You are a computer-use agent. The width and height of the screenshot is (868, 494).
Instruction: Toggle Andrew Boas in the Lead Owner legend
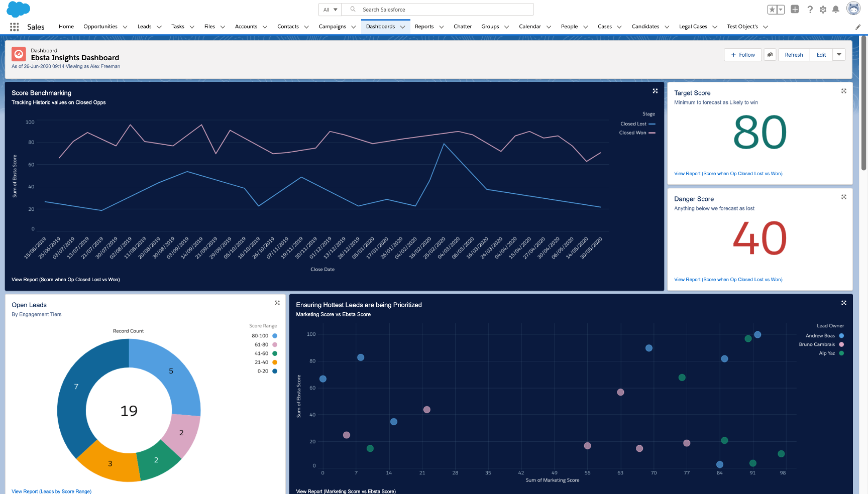pos(824,336)
